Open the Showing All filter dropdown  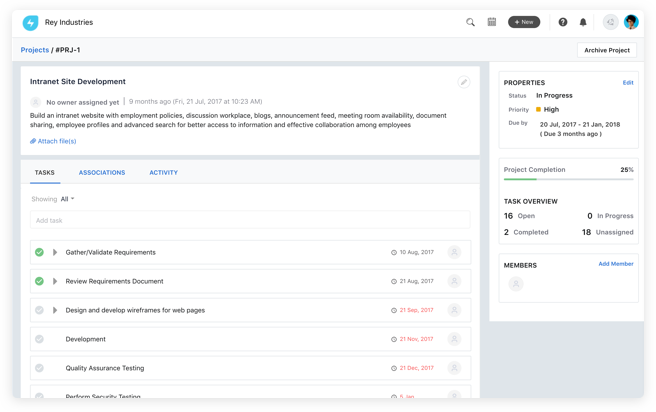click(x=67, y=199)
